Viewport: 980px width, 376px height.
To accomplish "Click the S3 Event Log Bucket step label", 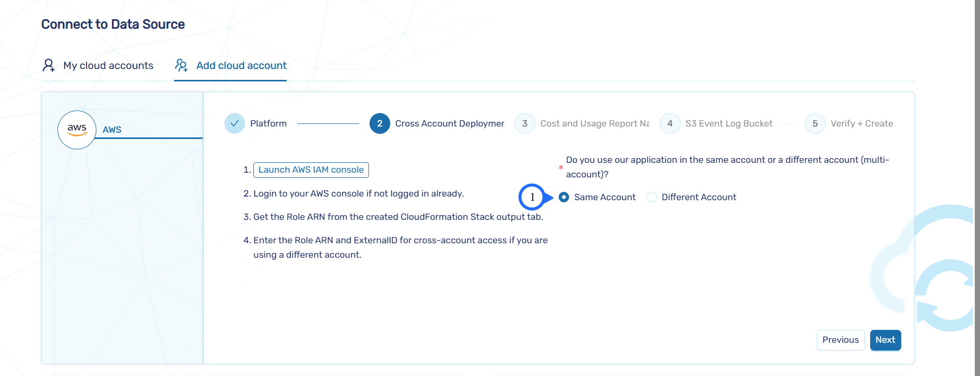I will 729,123.
